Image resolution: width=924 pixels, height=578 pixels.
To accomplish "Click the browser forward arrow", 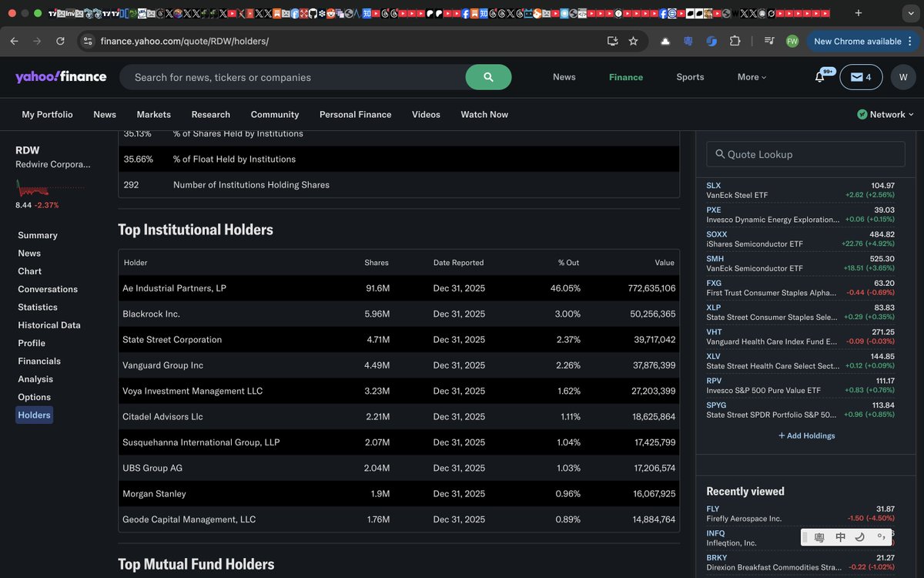I will pyautogui.click(x=37, y=41).
